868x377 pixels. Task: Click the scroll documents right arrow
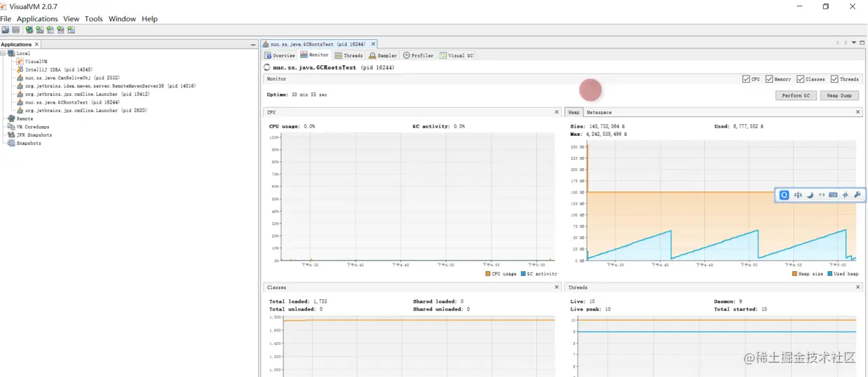[x=846, y=43]
